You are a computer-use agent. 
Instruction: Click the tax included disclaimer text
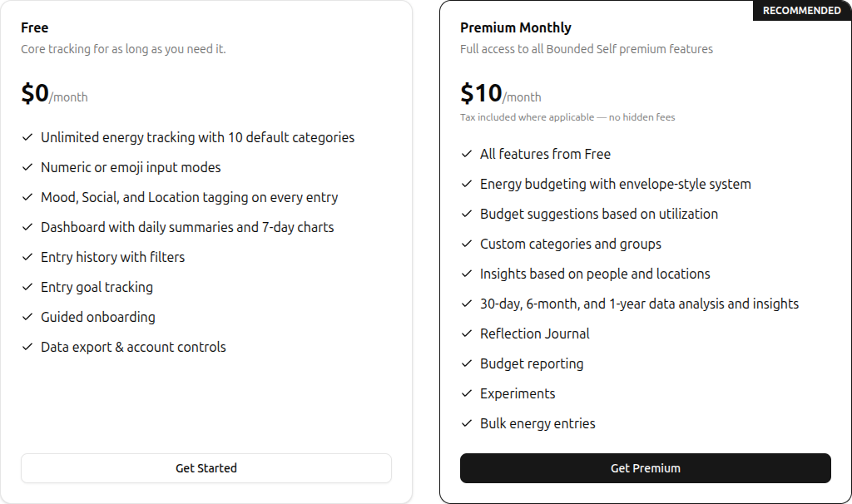(569, 117)
